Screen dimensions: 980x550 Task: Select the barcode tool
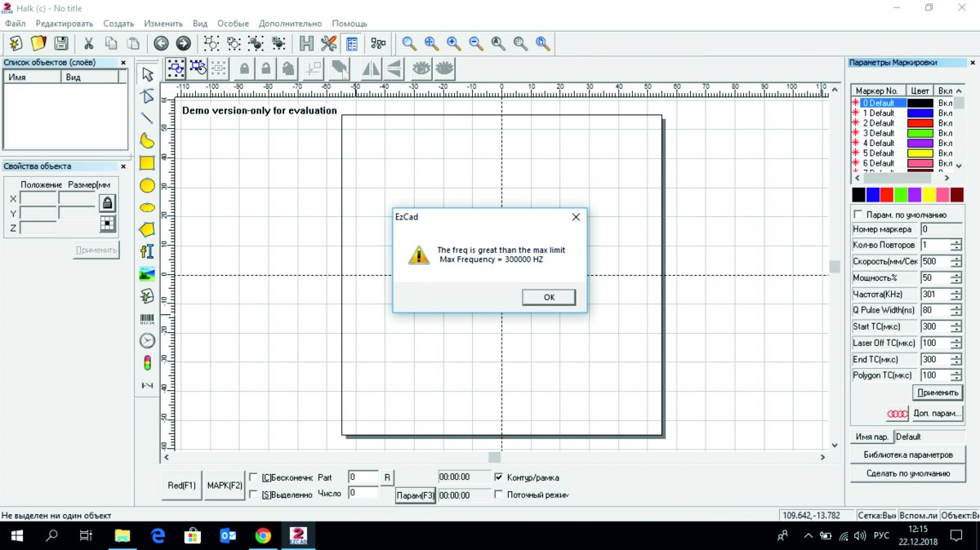coord(147,319)
